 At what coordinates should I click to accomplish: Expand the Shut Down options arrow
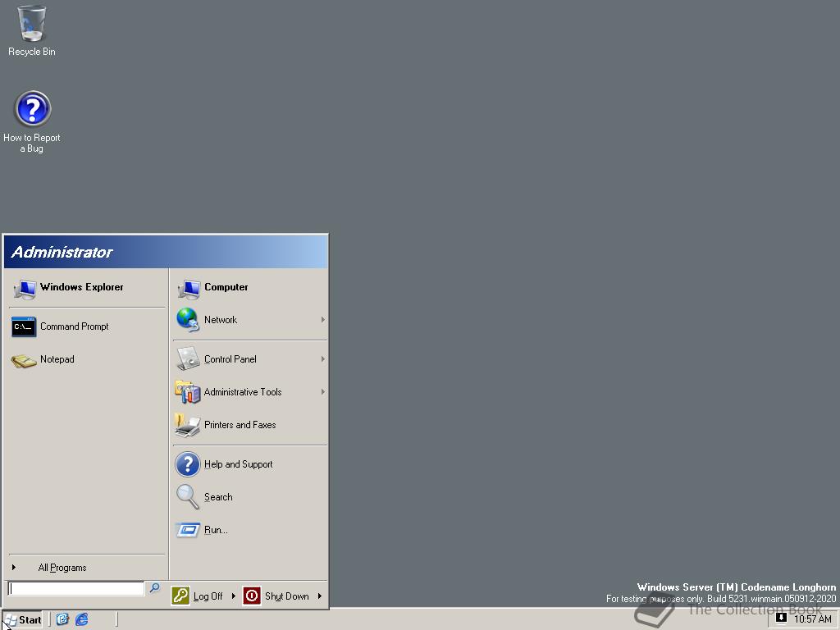(x=320, y=596)
